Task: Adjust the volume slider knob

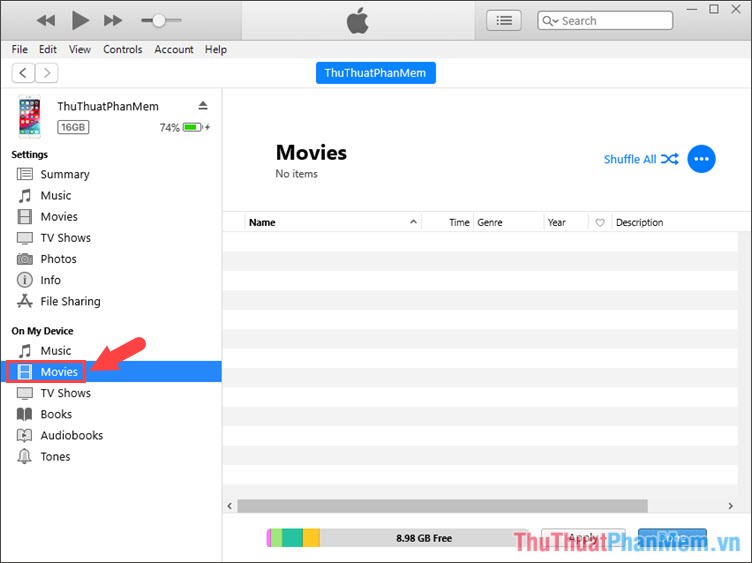Action: click(x=159, y=21)
